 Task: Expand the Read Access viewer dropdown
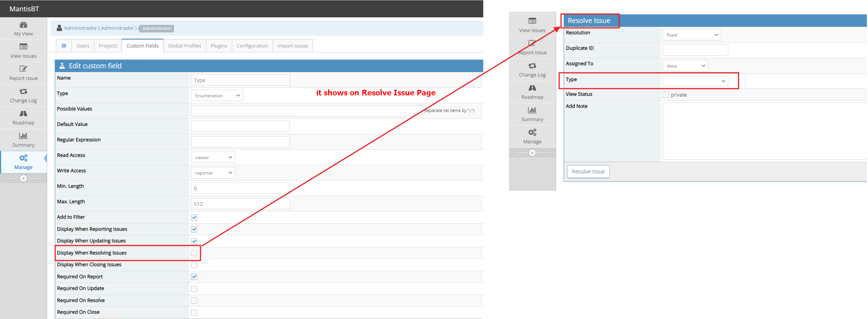coord(213,158)
